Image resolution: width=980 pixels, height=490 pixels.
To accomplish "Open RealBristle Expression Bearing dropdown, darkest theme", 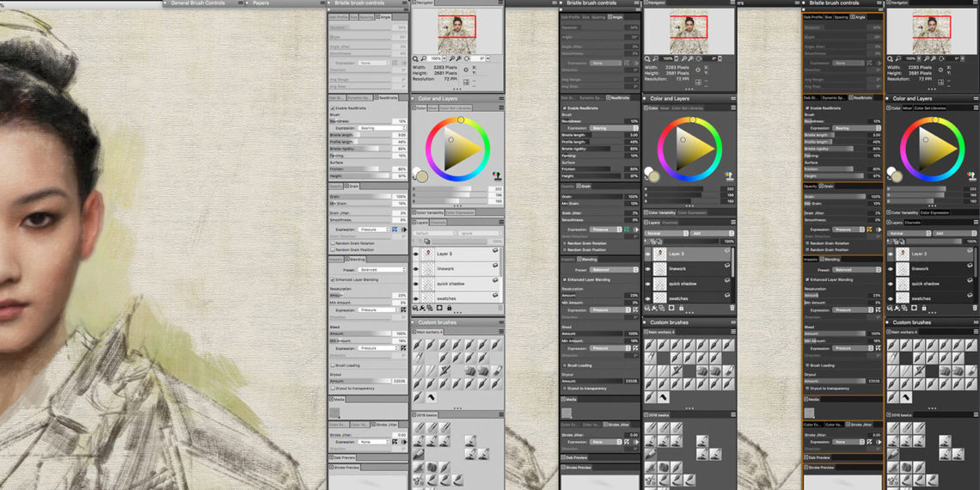I will pyautogui.click(x=856, y=128).
